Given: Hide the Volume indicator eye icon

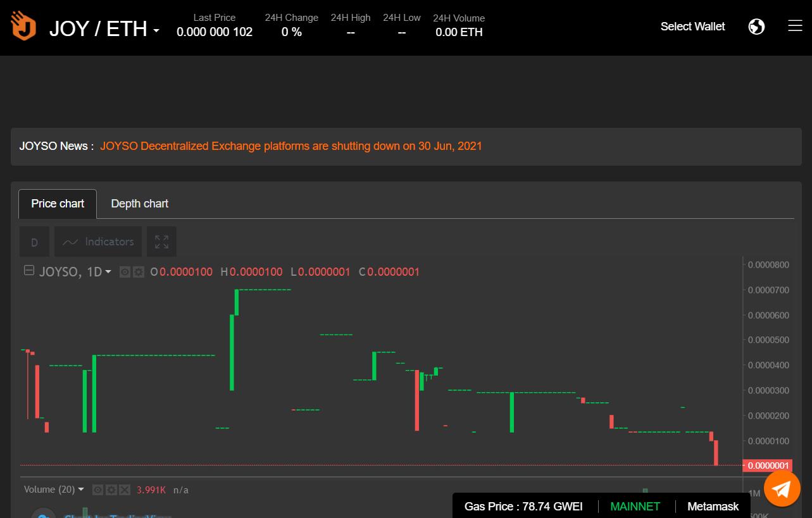Looking at the screenshot, I should point(97,490).
